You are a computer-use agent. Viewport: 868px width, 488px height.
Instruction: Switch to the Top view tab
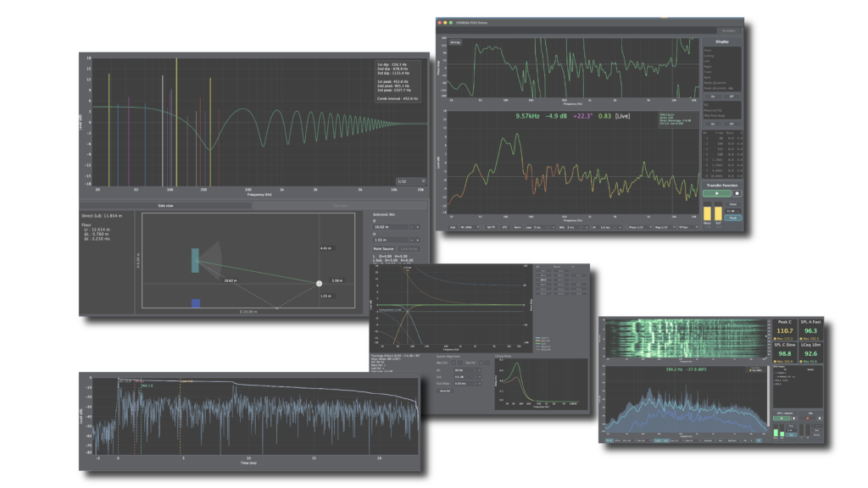340,205
